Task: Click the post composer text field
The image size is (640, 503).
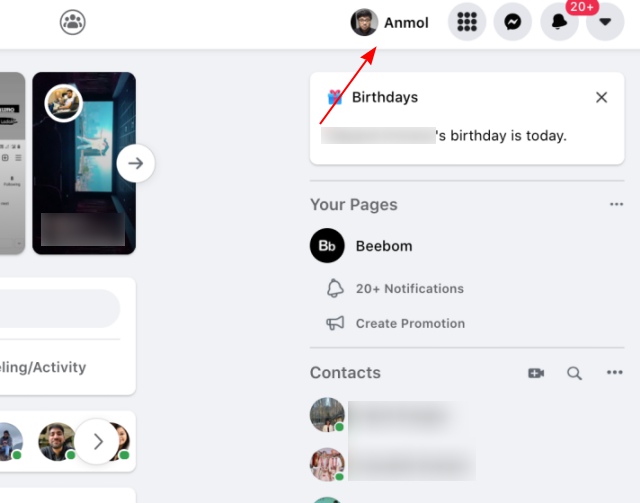Action: tap(60, 309)
